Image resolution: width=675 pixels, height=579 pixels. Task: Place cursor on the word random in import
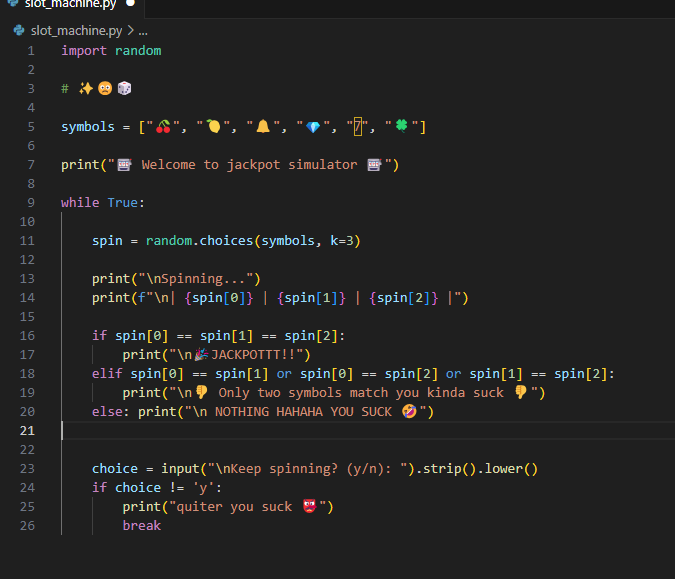click(x=138, y=51)
